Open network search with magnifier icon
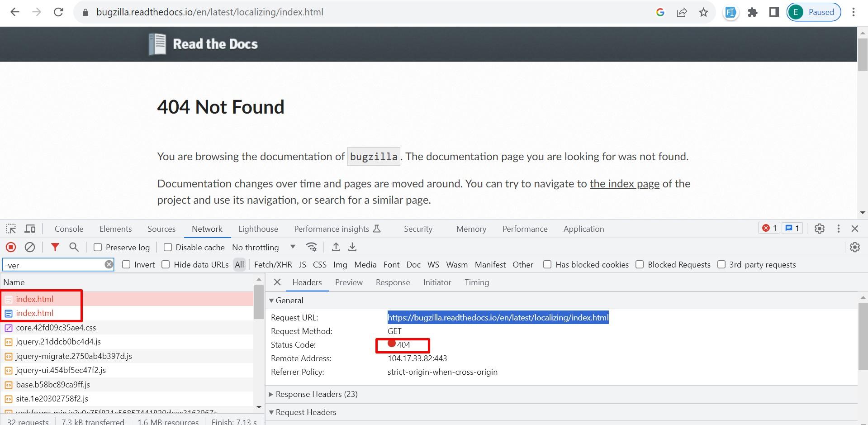 click(x=74, y=247)
